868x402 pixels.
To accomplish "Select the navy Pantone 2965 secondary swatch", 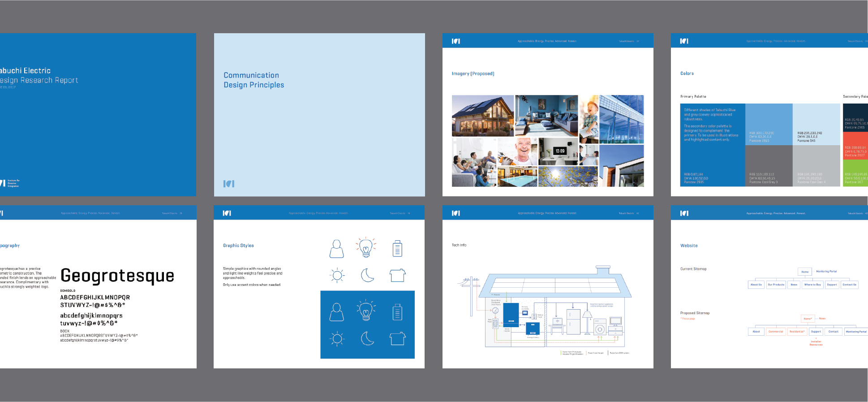I will [855, 117].
